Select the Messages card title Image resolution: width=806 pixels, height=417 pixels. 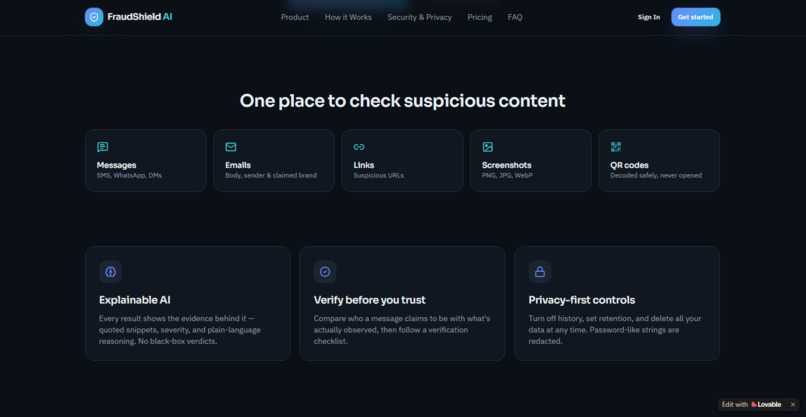(x=117, y=165)
